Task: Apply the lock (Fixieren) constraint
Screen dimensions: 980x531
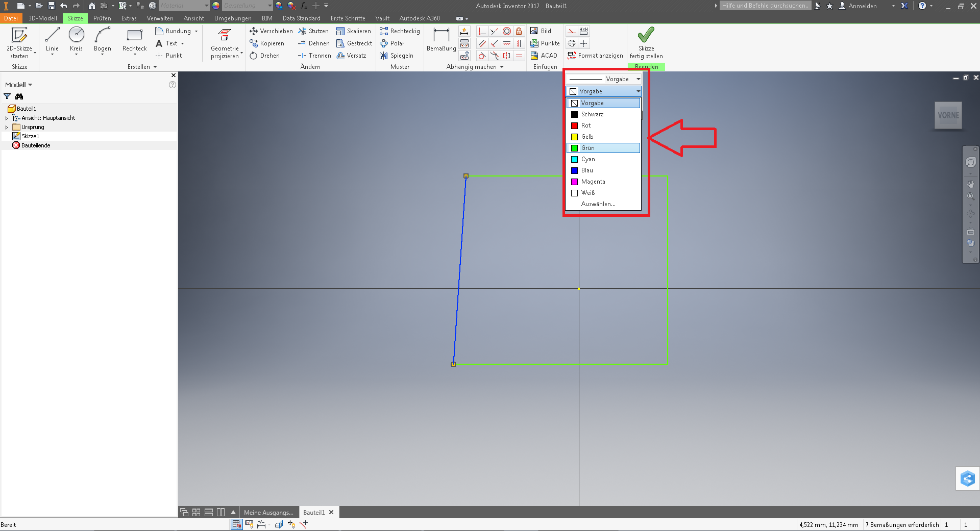Action: (x=519, y=31)
